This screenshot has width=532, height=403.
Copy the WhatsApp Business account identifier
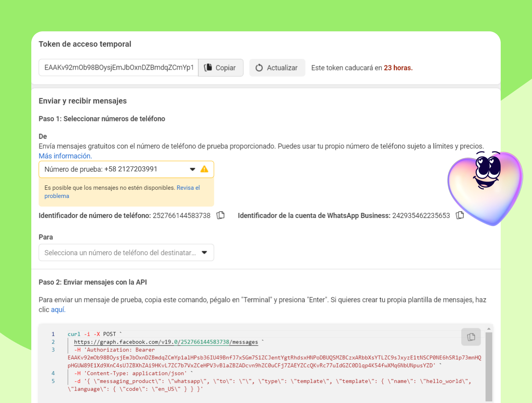click(x=460, y=215)
